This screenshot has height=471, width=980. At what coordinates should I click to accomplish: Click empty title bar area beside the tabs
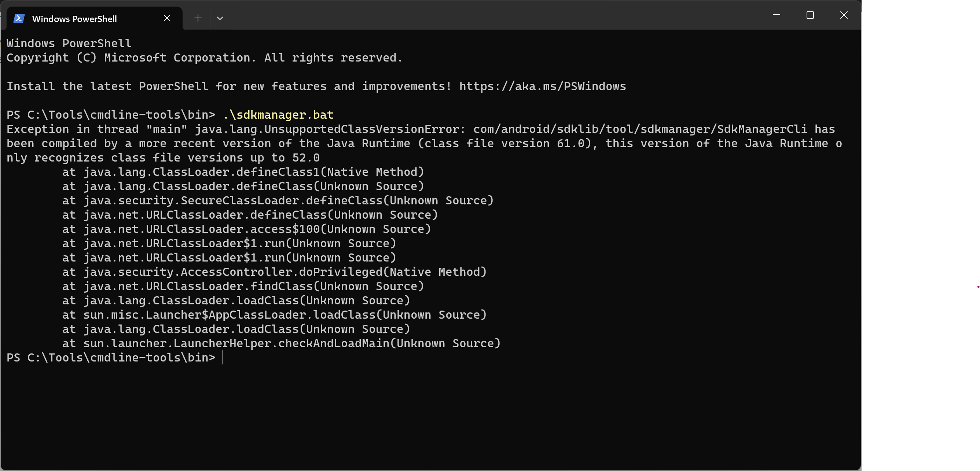pos(495,16)
